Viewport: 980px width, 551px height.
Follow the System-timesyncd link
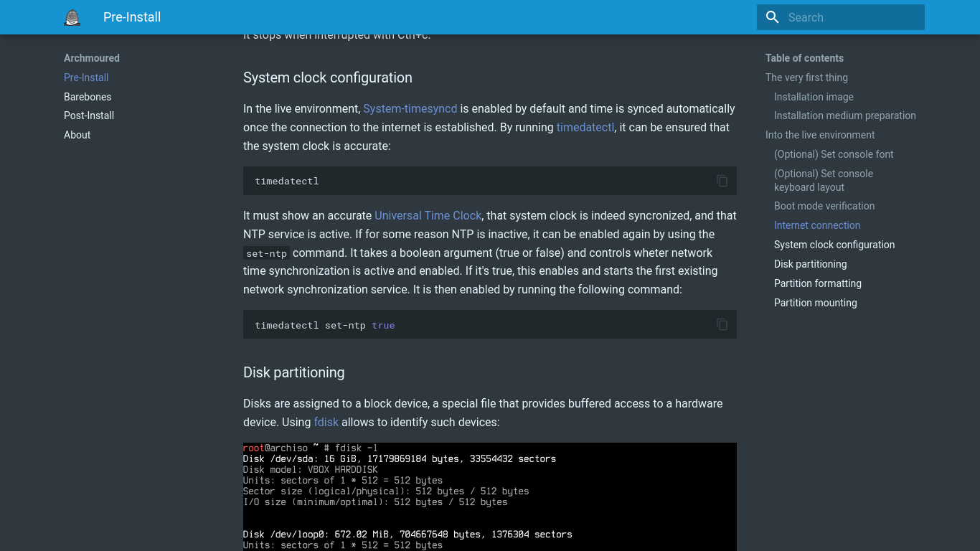click(410, 109)
